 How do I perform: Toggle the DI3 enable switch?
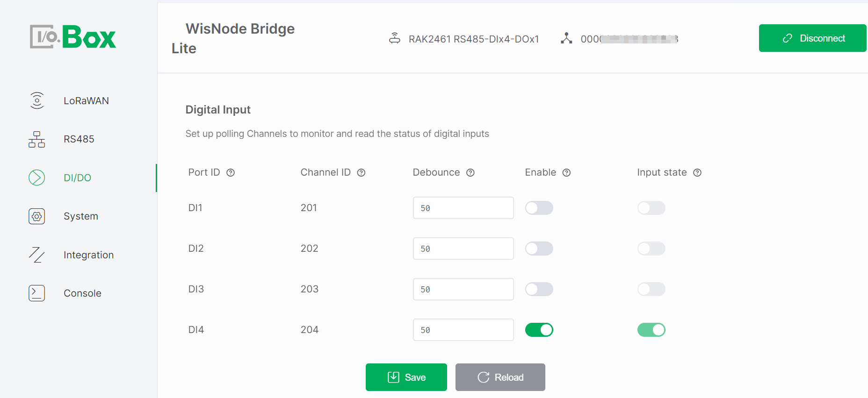coord(539,289)
